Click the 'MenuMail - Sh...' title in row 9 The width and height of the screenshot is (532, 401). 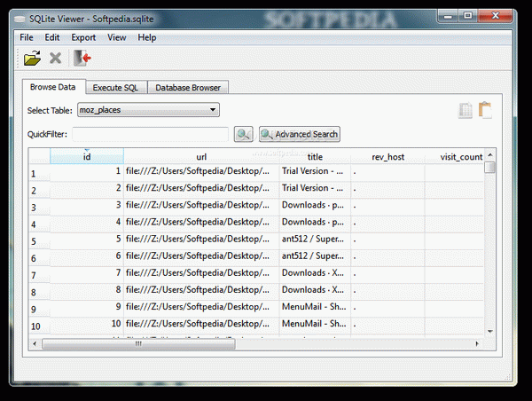click(315, 307)
